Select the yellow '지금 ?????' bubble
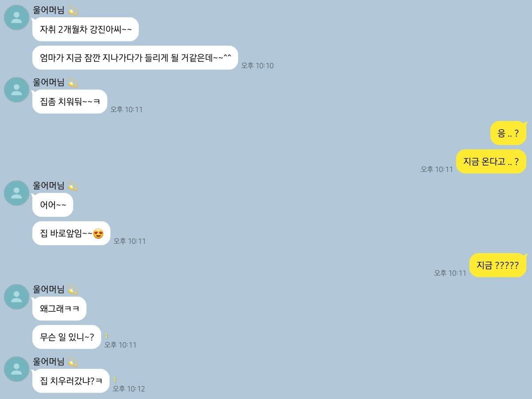532x399 pixels. tap(498, 265)
